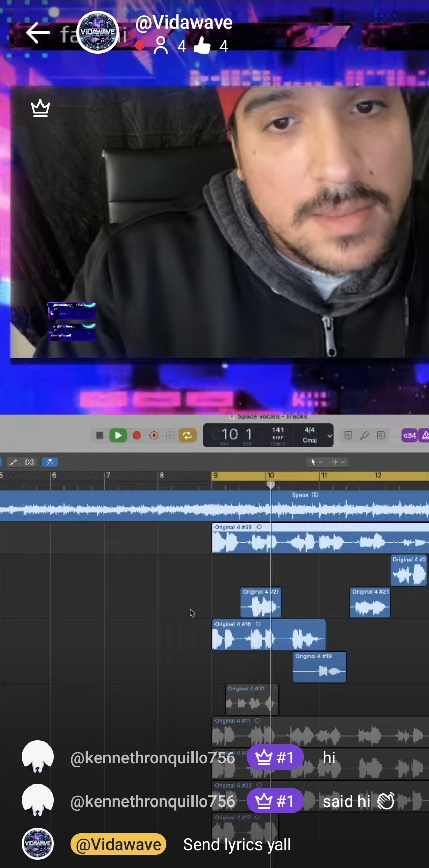Viewport: 429px width, 868px height.
Task: Show automation with the curve icon
Action: pos(14,462)
